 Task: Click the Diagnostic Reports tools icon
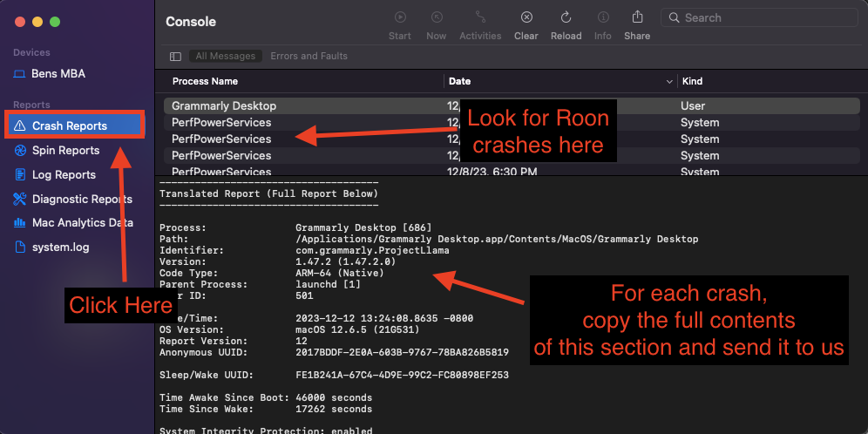20,199
